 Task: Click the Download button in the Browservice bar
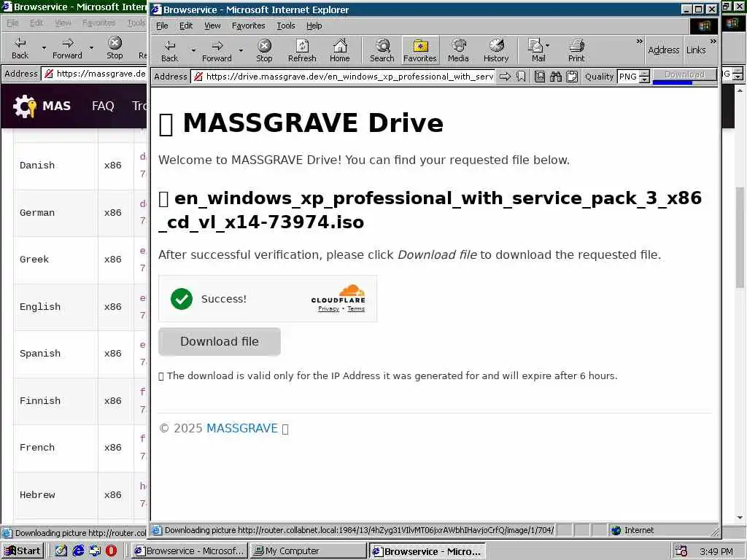(x=684, y=74)
